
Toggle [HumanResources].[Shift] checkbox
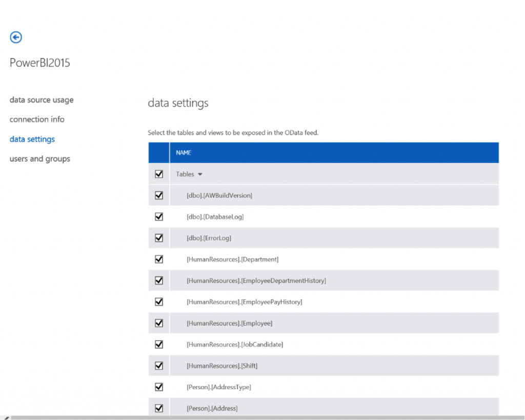(159, 366)
